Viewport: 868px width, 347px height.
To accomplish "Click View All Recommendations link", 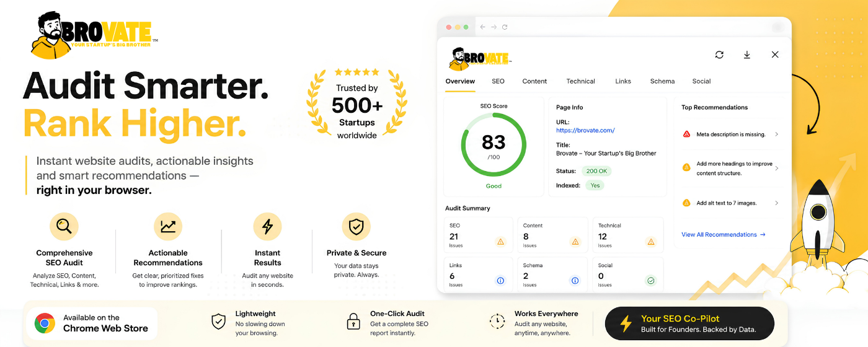I will click(x=723, y=235).
